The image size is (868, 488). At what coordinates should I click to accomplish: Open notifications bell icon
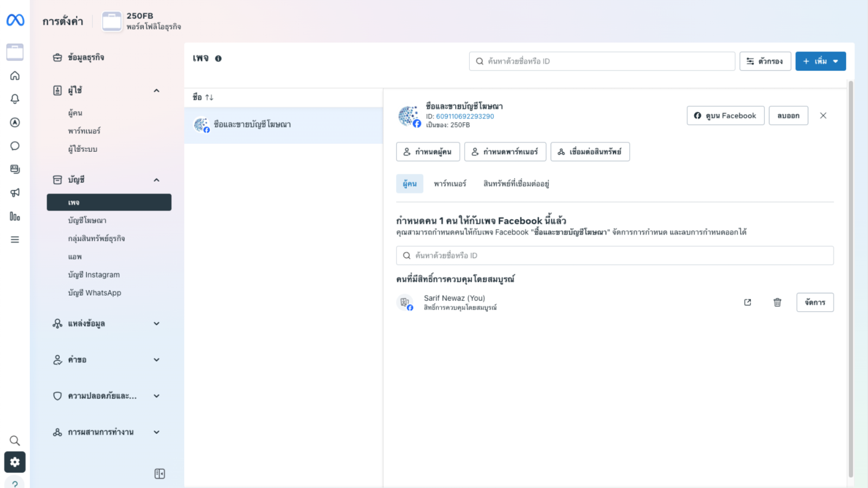(x=15, y=99)
